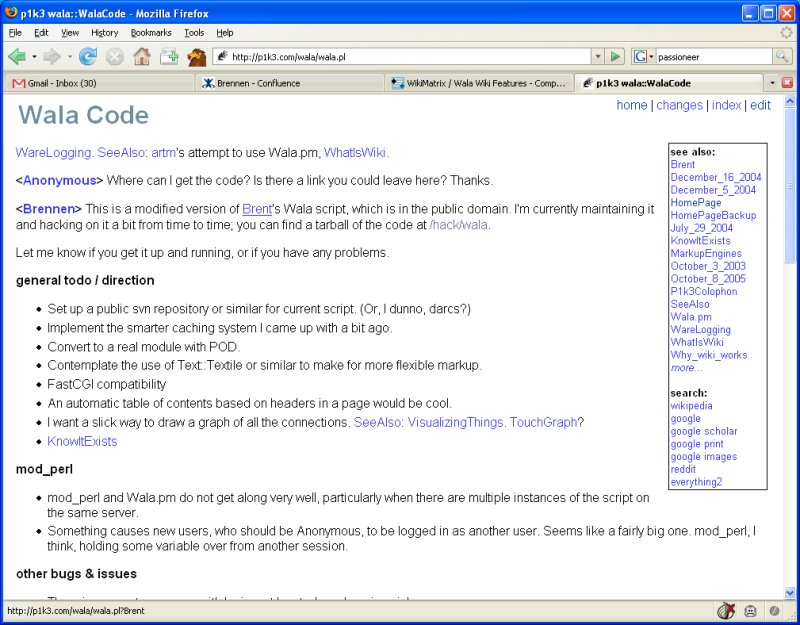The image size is (800, 625).
Task: Toggle the grey slashed-circle status bar icon
Action: [774, 611]
